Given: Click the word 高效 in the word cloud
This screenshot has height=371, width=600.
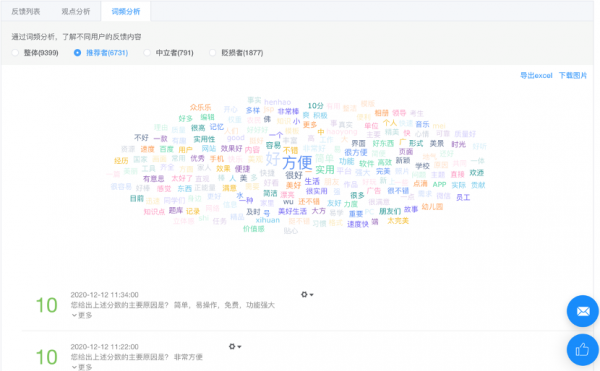Looking at the screenshot, I should click(385, 163).
